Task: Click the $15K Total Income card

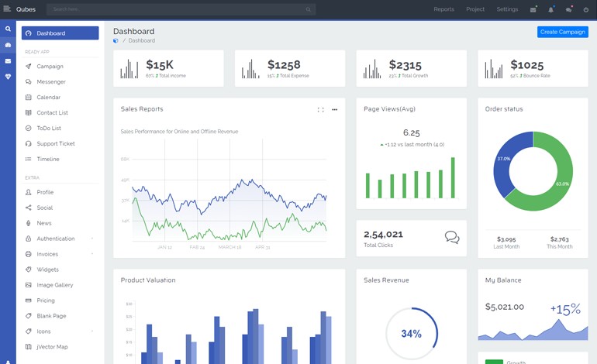Action: tap(168, 68)
